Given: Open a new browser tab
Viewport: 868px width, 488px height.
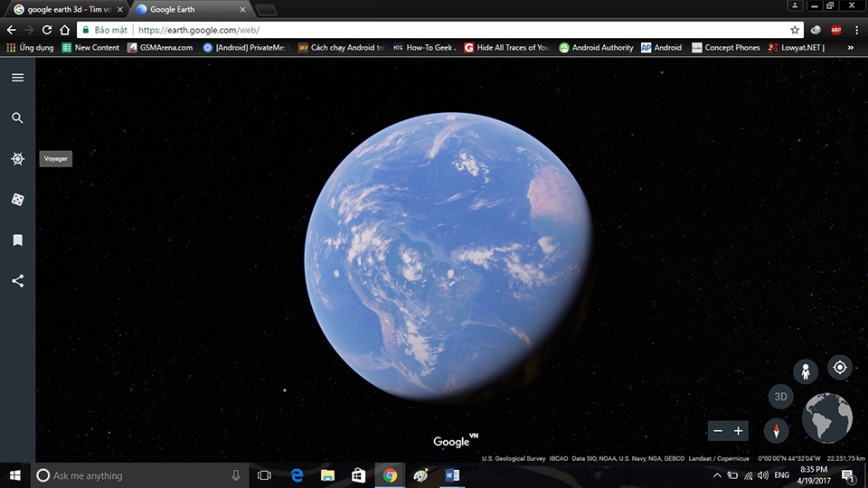Looking at the screenshot, I should pos(266,9).
